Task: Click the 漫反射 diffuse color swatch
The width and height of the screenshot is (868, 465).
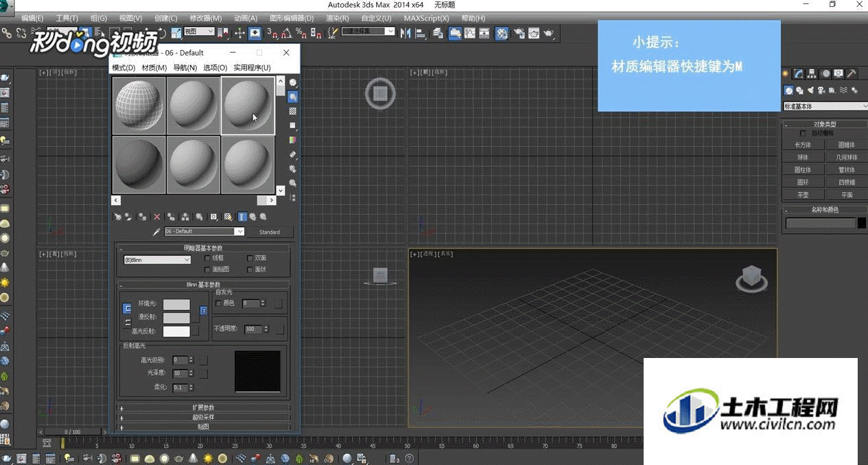Action: click(x=176, y=318)
